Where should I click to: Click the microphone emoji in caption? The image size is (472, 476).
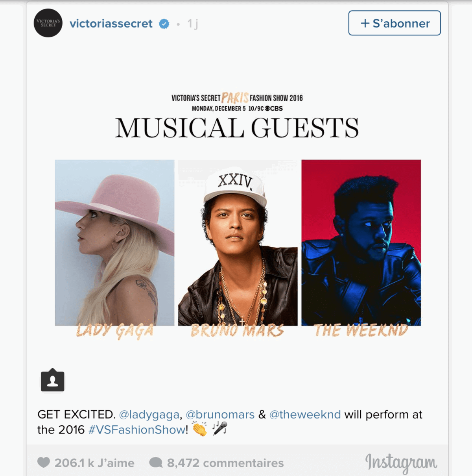(x=219, y=428)
